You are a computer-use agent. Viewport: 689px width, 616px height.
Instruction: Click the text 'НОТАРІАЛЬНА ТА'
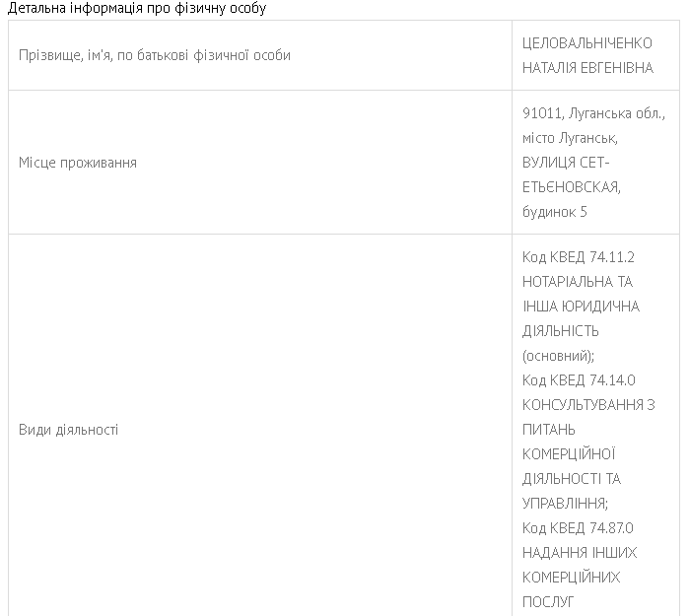[x=578, y=282]
